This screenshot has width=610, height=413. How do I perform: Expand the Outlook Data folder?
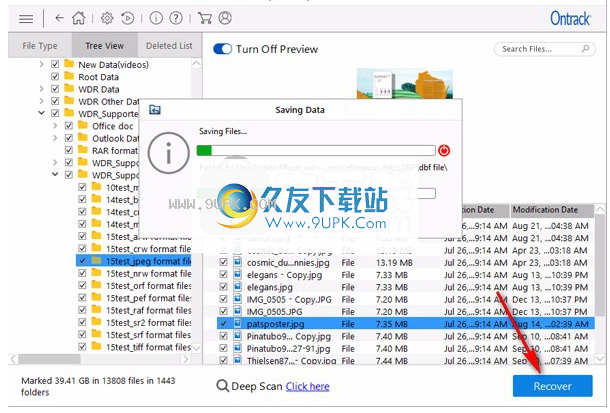[x=55, y=138]
